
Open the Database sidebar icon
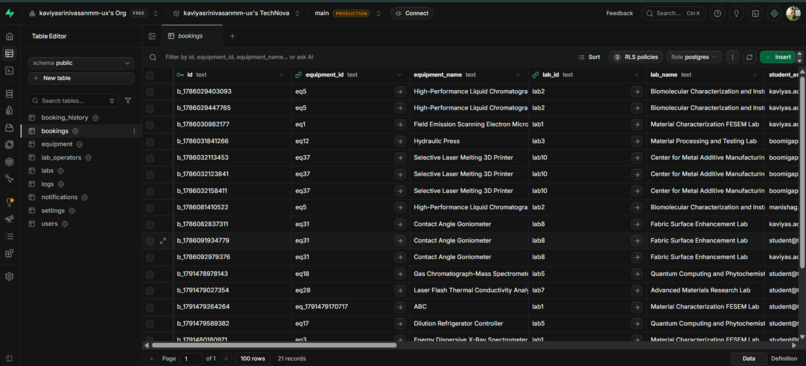click(9, 94)
